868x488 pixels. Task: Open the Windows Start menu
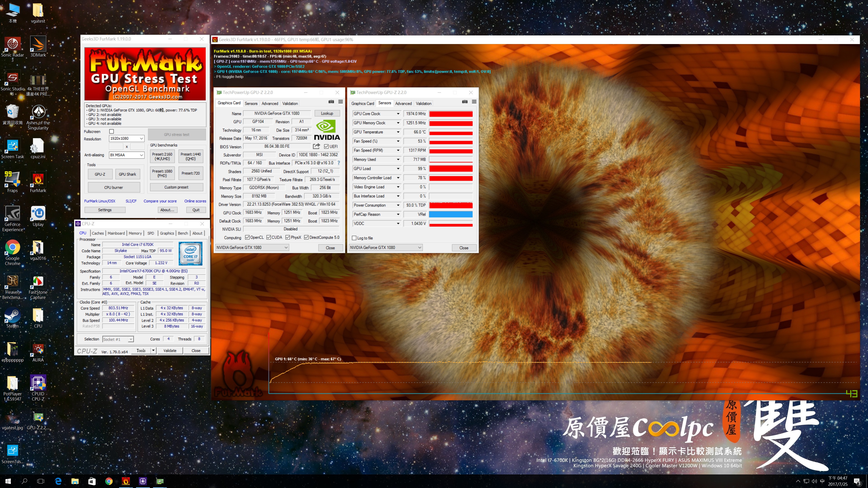(x=8, y=481)
